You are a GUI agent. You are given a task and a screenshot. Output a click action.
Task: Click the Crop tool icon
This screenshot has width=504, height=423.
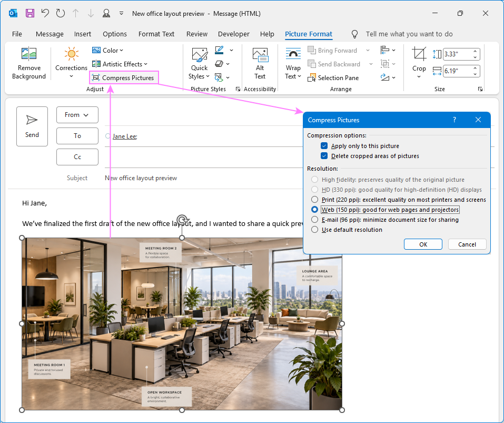[419, 54]
